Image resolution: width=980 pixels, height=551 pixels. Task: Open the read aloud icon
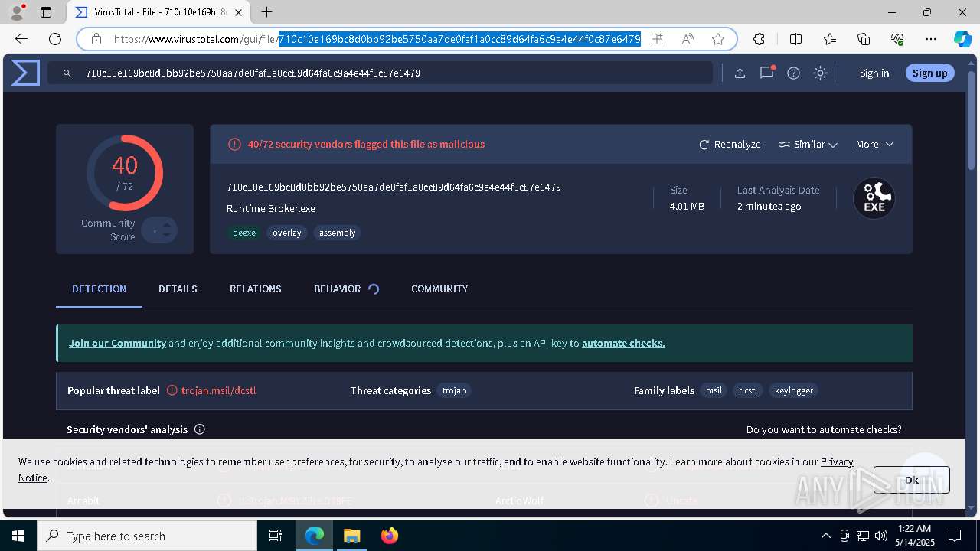tap(688, 39)
